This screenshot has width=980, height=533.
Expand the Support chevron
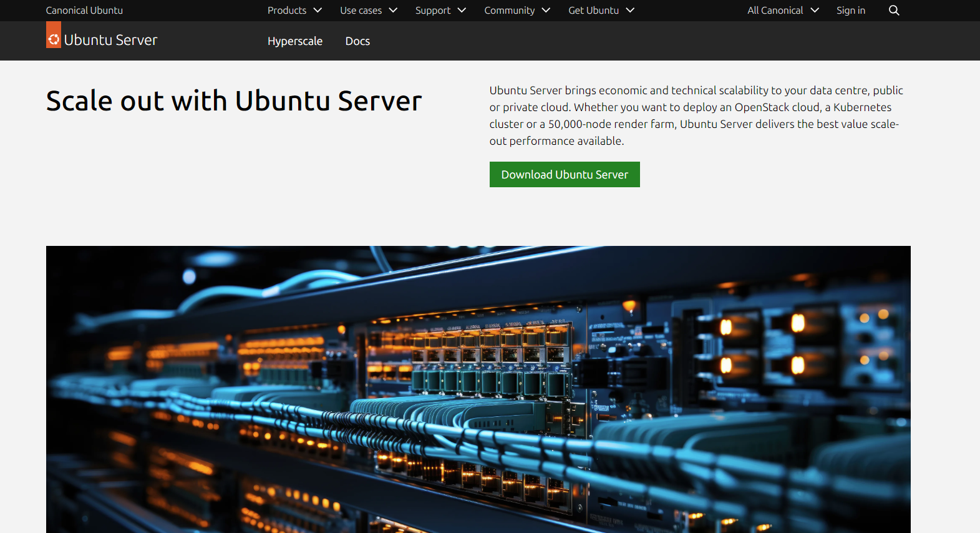[x=462, y=11]
